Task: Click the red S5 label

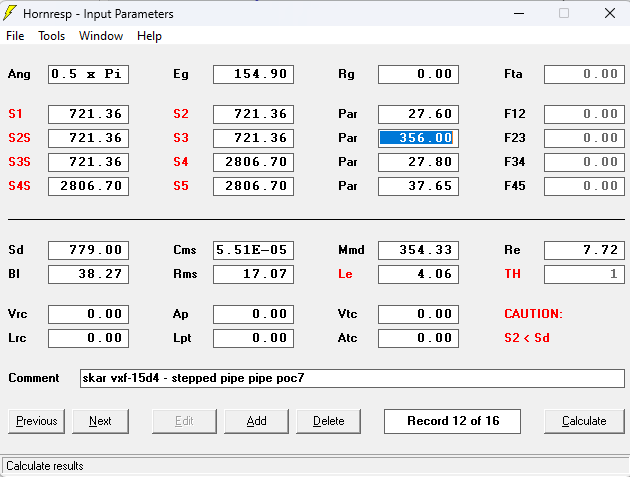Action: point(181,186)
